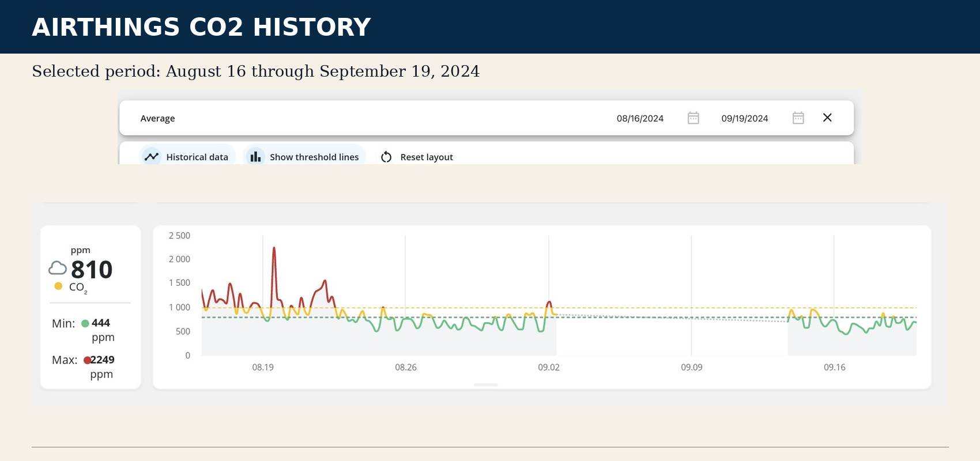Click the 09.16 x-axis date label
Screen dimensions: 980x461
point(835,367)
